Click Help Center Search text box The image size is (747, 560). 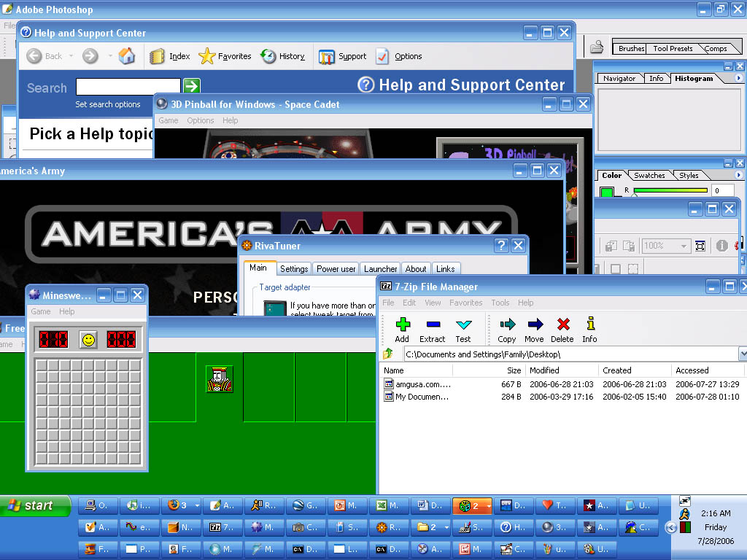(128, 86)
